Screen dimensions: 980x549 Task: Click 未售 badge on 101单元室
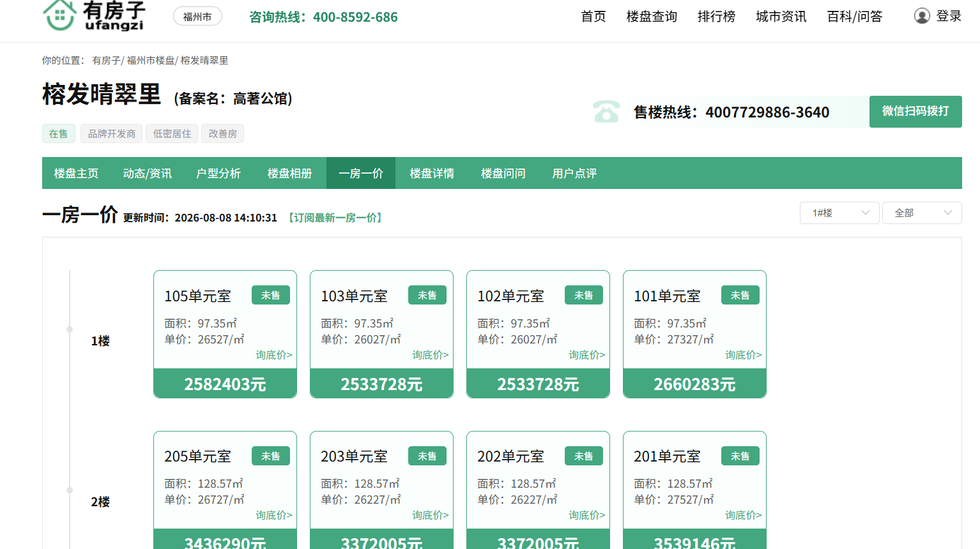point(740,296)
